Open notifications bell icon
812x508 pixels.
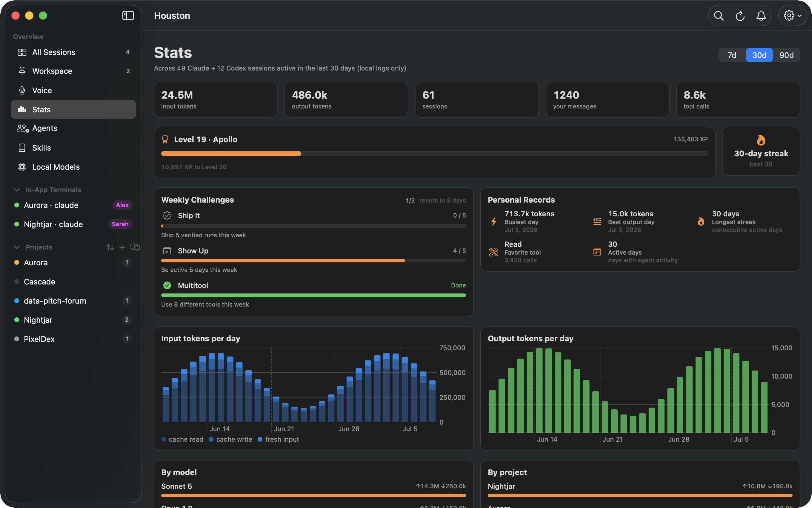point(761,16)
